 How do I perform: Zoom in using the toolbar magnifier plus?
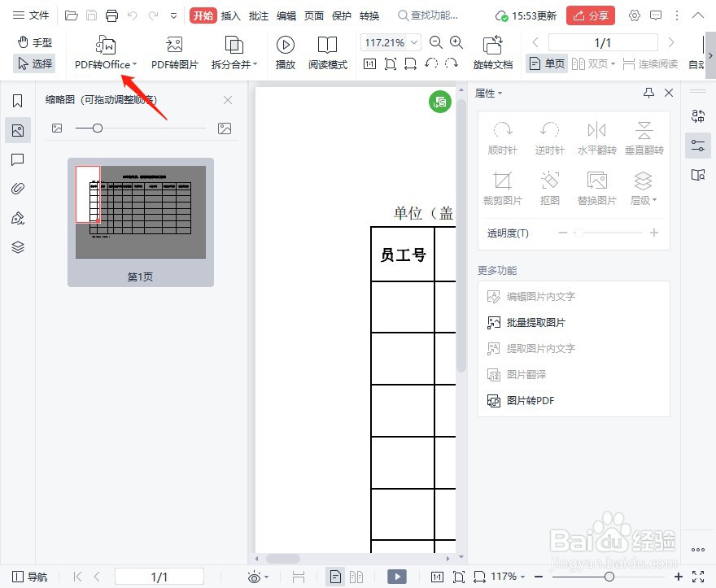[456, 42]
